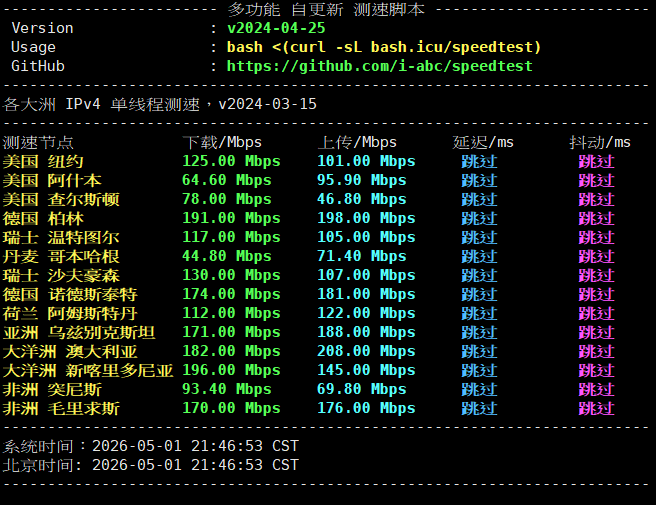
Task: Select the 瑞士 沙夫豪森 node name
Action: pos(61,275)
